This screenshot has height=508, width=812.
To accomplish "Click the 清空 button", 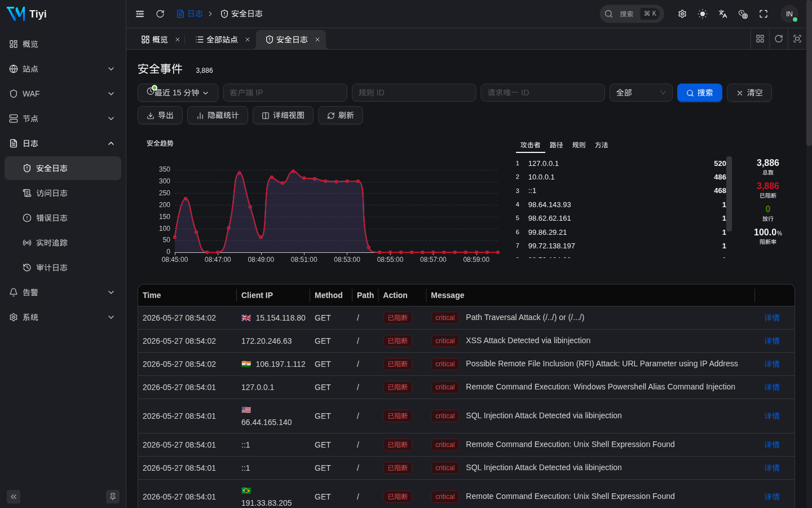I will (749, 93).
